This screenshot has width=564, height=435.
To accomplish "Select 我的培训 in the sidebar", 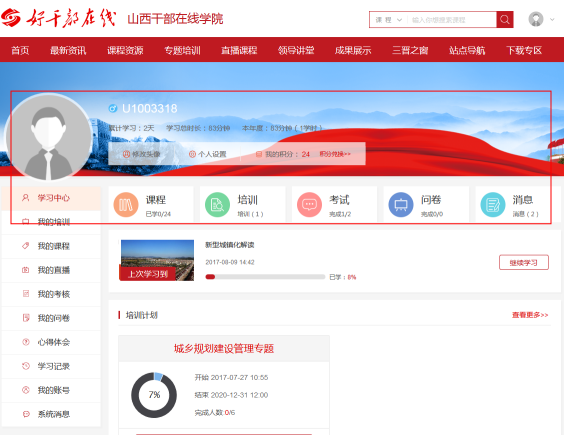I will [x=51, y=222].
